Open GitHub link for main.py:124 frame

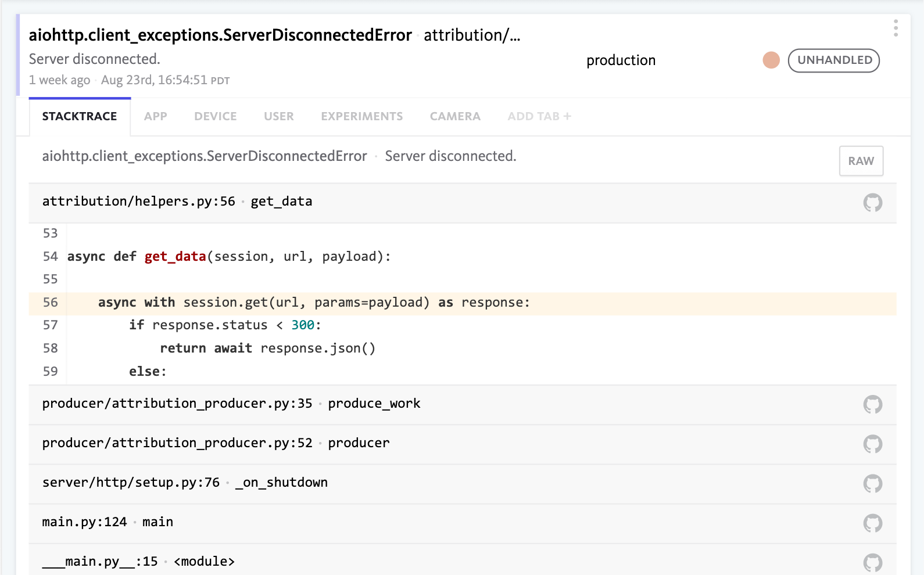point(872,523)
